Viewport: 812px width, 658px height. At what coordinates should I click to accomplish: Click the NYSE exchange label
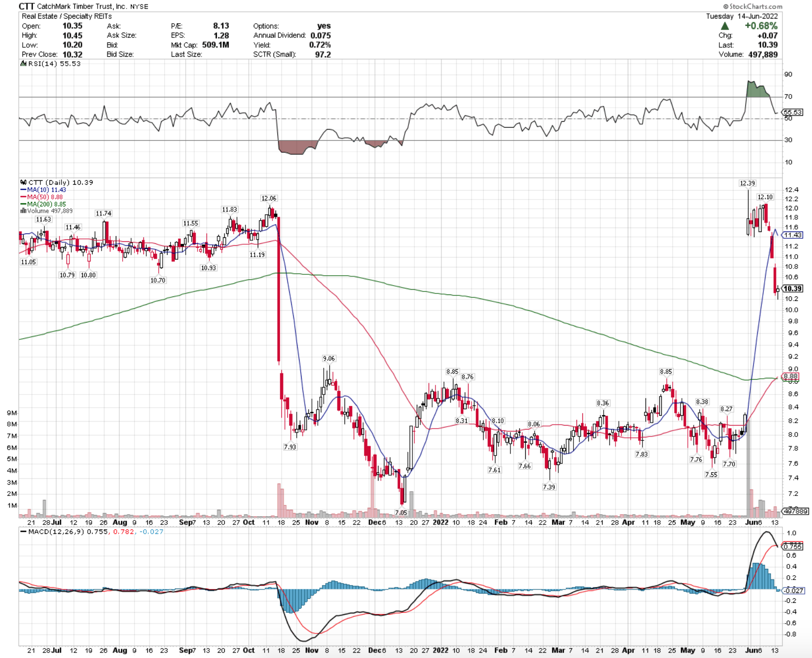pyautogui.click(x=139, y=7)
